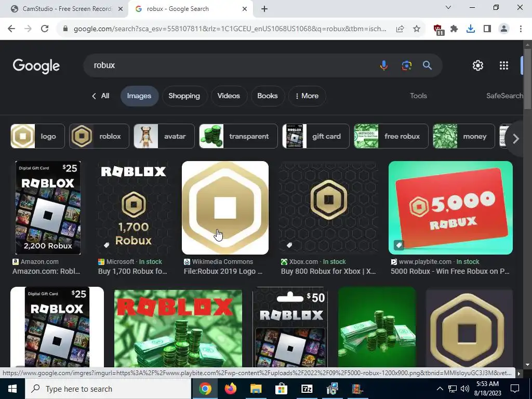Open File Explorer from the taskbar
The width and height of the screenshot is (532, 399).
point(256,389)
